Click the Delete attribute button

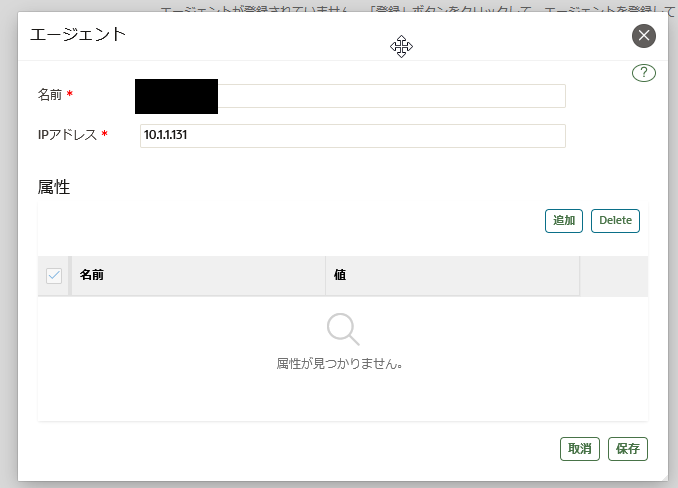coord(615,221)
